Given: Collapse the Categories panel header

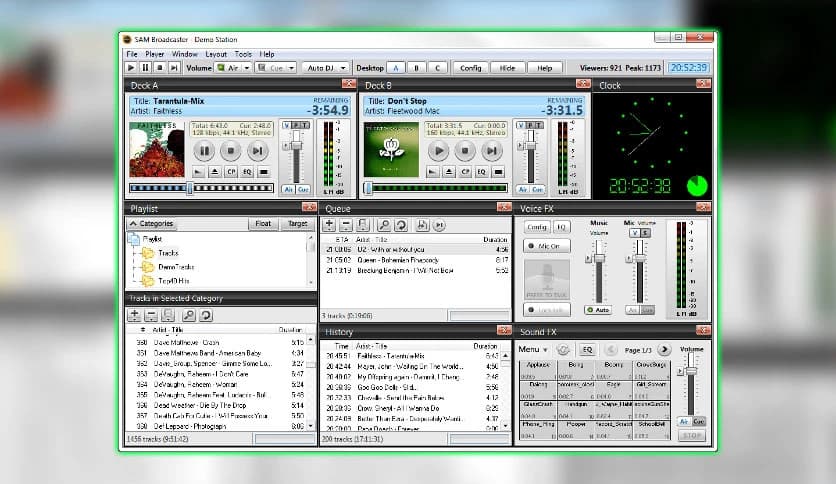Looking at the screenshot, I should coord(151,224).
